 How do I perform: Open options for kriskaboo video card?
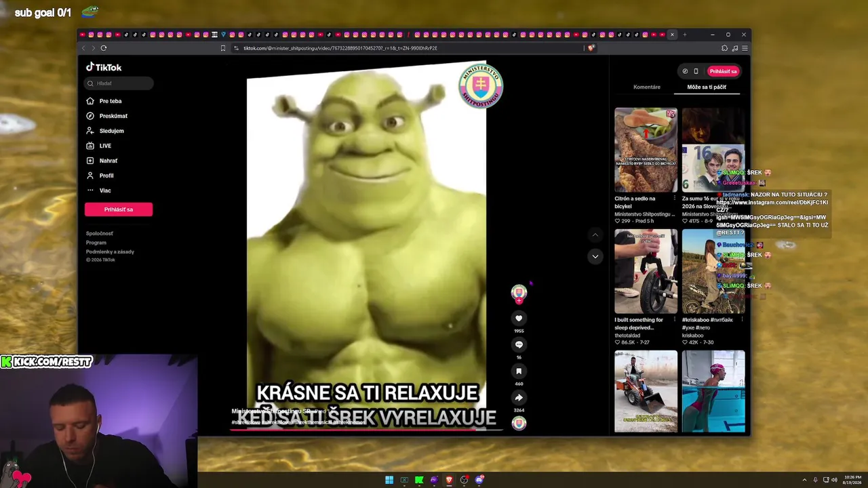coord(742,319)
